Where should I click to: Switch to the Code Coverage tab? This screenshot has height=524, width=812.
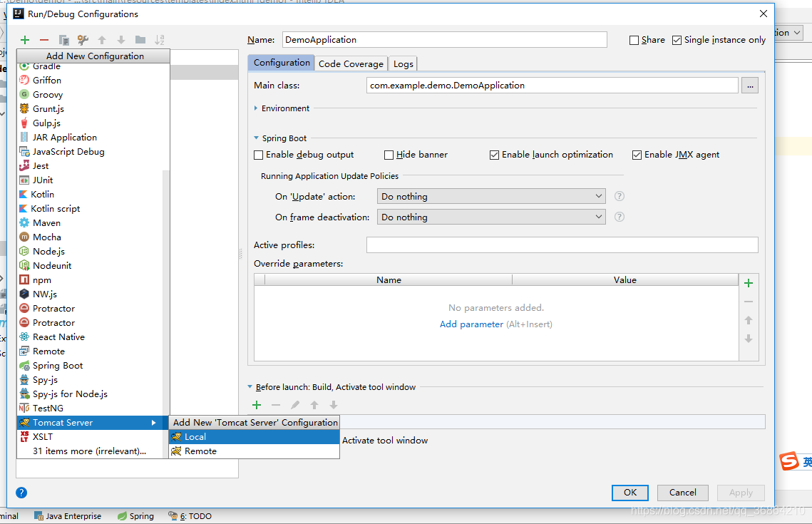coord(351,63)
